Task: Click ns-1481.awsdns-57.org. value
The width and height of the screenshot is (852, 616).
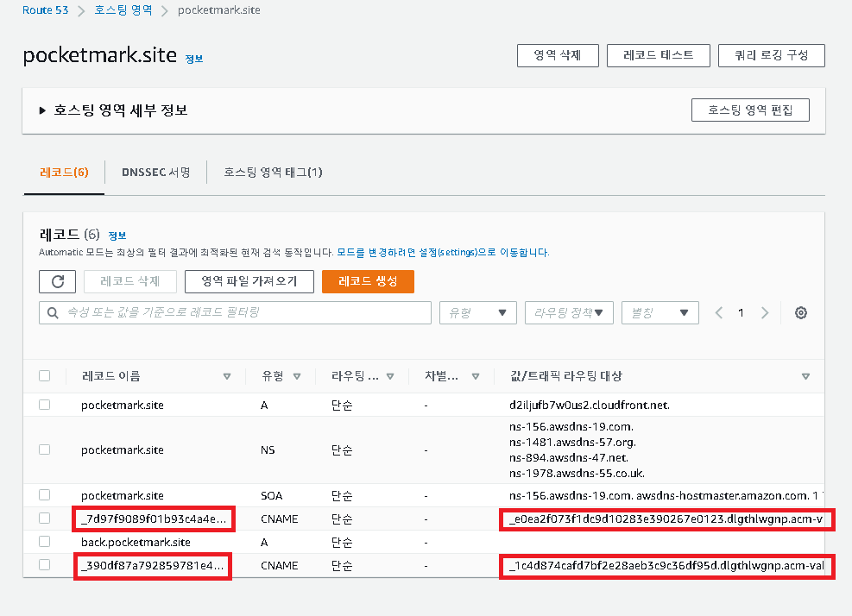Action: 572,443
